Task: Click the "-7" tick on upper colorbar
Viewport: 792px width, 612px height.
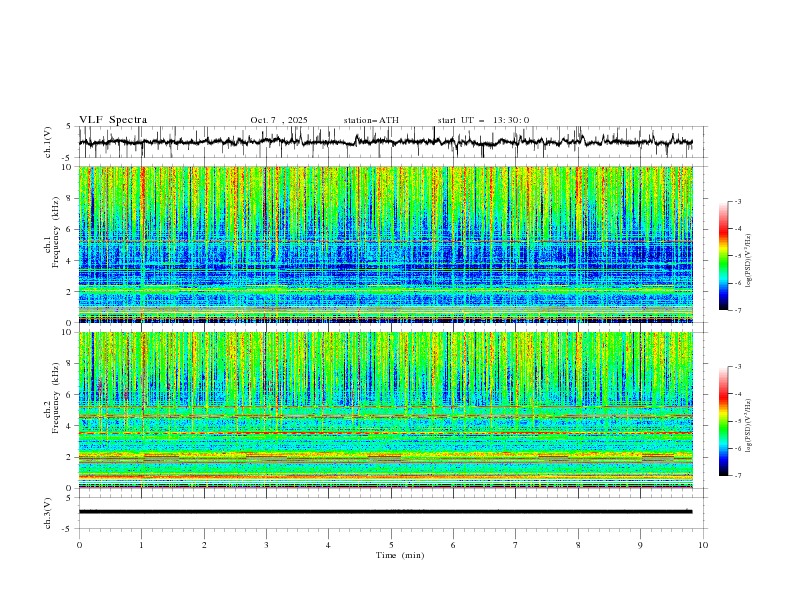Action: pyautogui.click(x=738, y=310)
